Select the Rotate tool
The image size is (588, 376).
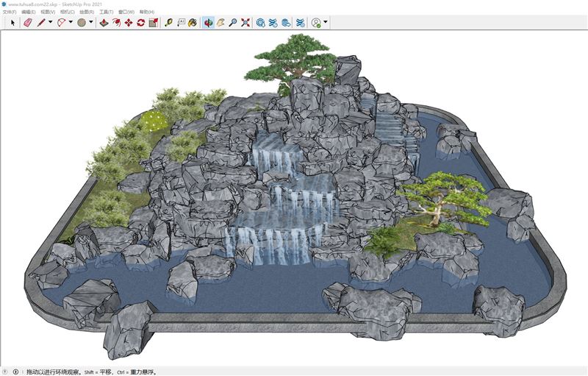[x=140, y=23]
